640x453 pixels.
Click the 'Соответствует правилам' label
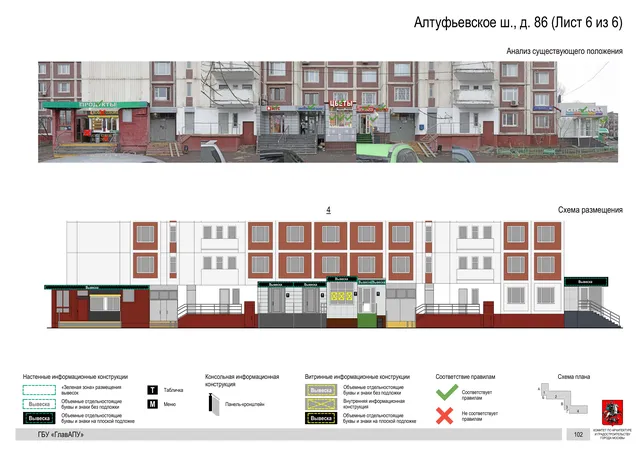pyautogui.click(x=477, y=395)
